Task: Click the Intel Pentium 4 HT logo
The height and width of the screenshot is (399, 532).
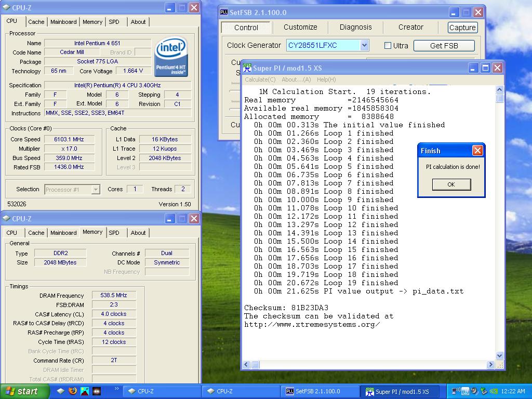Action: tap(171, 56)
